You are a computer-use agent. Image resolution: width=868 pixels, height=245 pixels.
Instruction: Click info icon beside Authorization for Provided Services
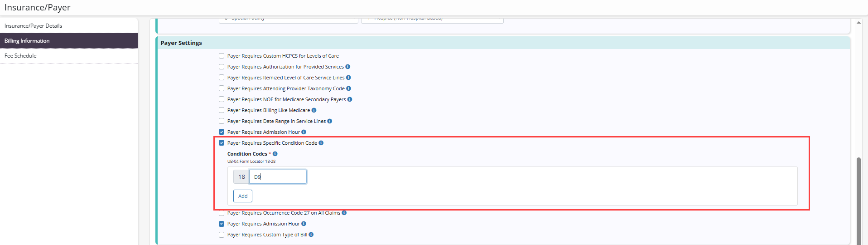tap(347, 67)
